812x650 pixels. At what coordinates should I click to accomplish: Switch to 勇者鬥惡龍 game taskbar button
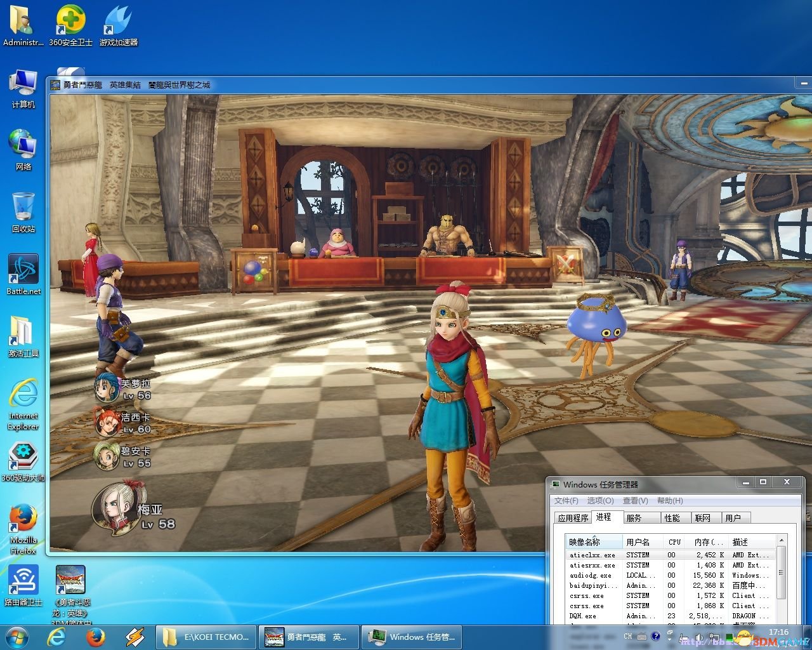coord(310,637)
